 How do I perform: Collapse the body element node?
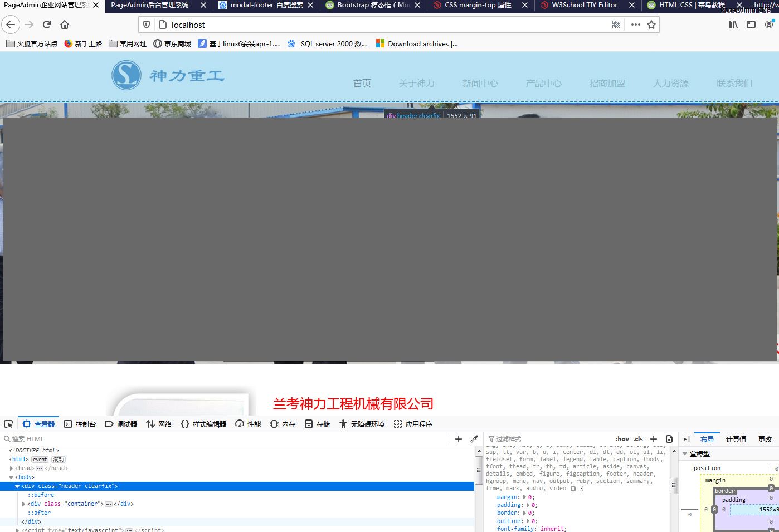pos(12,477)
